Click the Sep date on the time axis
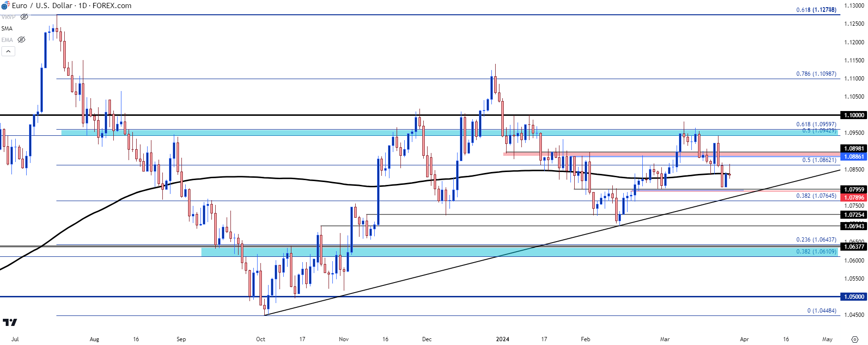Viewport: 868px width, 345px height. pos(181,339)
